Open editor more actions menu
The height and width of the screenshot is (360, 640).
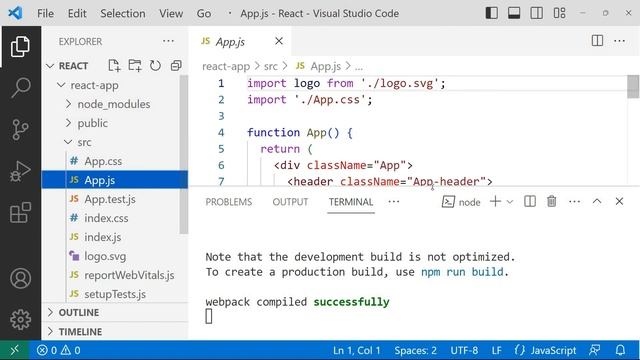[619, 40]
